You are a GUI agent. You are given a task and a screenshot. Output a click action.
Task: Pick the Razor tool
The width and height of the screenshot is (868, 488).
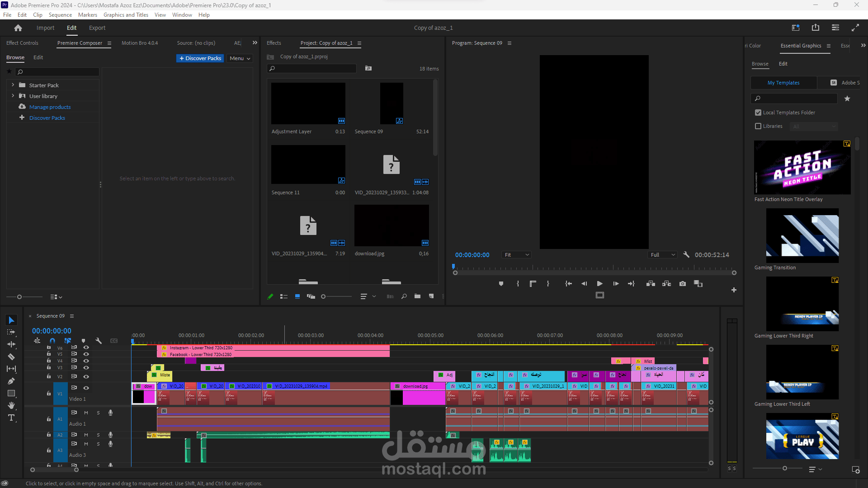tap(11, 357)
